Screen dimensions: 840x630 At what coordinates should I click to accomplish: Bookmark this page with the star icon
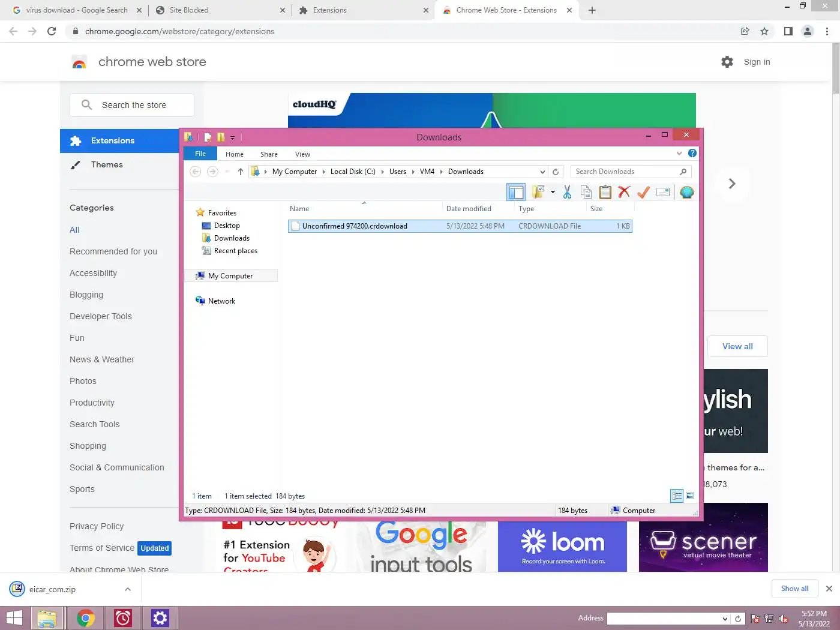[x=764, y=31]
